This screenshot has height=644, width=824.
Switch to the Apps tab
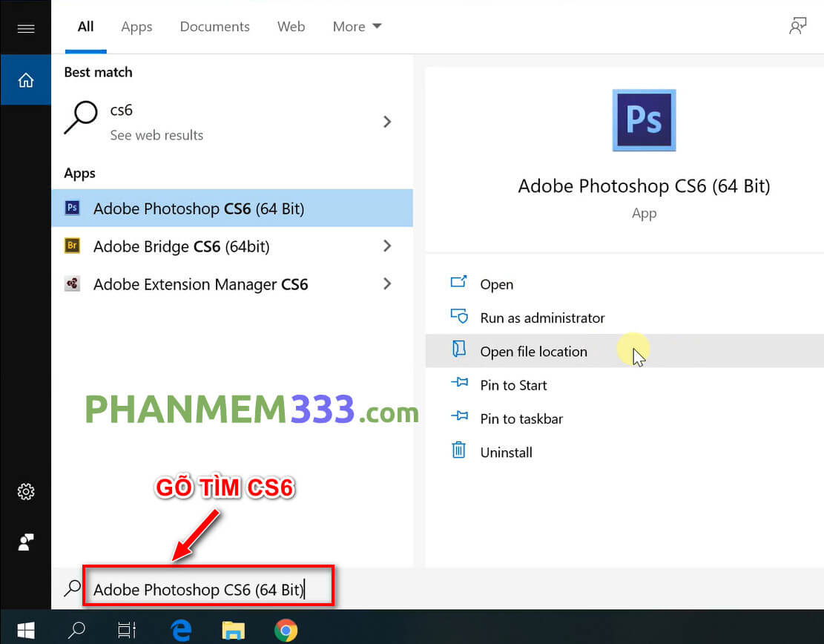136,27
